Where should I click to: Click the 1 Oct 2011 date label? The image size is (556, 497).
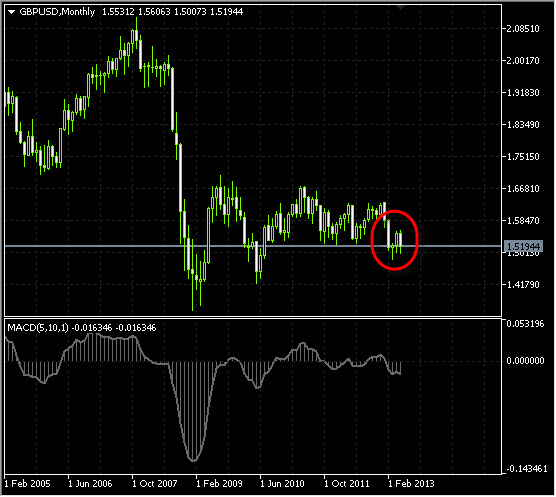click(x=347, y=484)
